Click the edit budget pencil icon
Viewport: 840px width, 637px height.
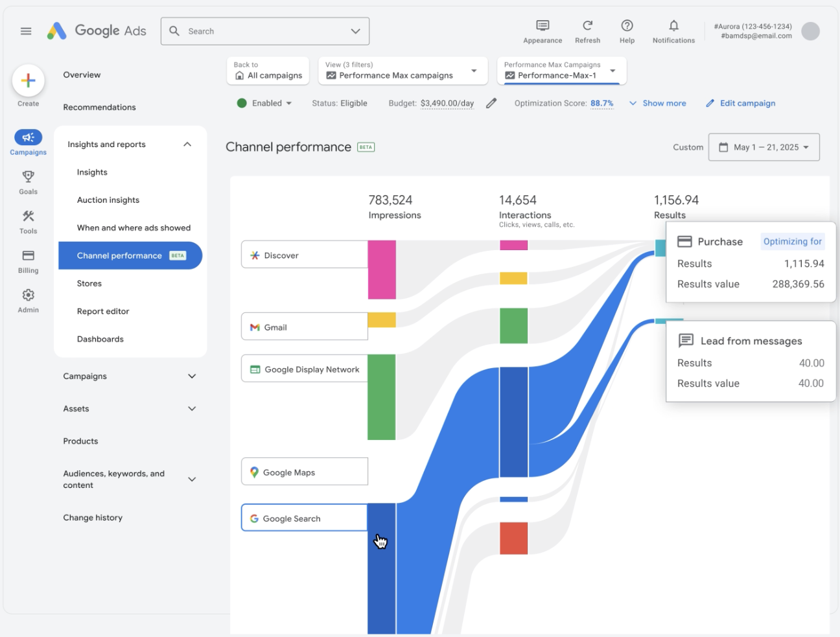[491, 103]
